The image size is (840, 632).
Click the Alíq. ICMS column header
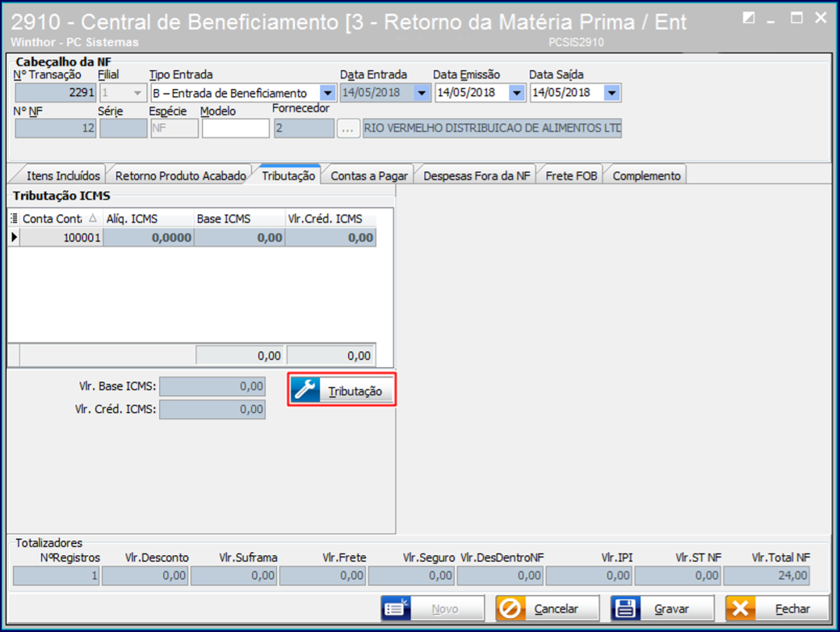(x=148, y=218)
